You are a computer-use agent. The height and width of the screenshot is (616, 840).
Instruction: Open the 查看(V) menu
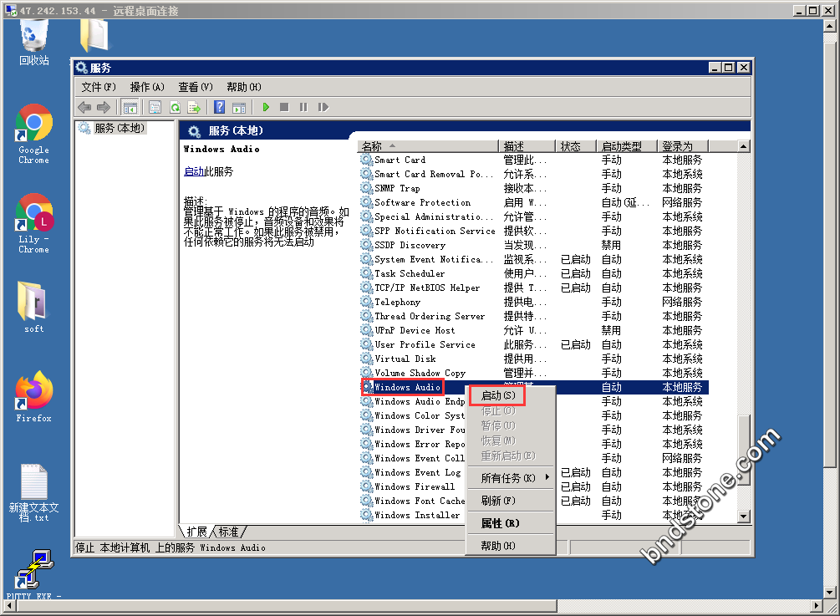tap(195, 87)
